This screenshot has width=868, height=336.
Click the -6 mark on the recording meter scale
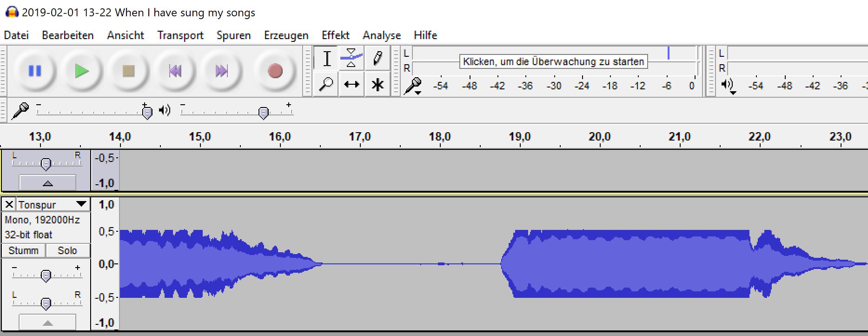[x=667, y=86]
